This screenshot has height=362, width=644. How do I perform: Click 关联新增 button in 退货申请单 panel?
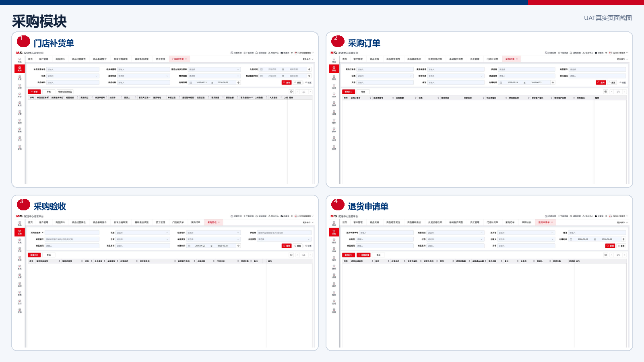[x=363, y=255]
